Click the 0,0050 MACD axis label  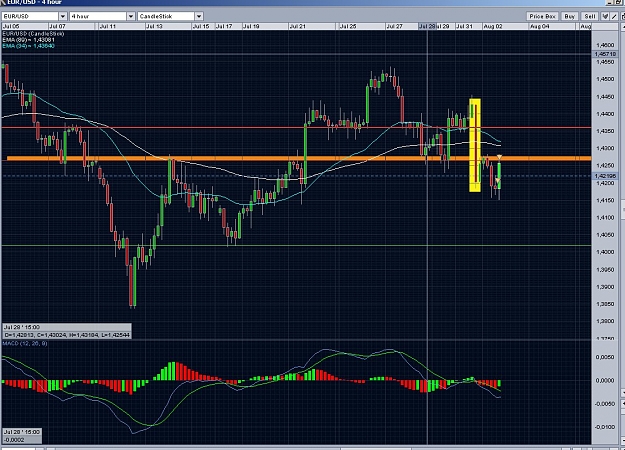coord(605,357)
